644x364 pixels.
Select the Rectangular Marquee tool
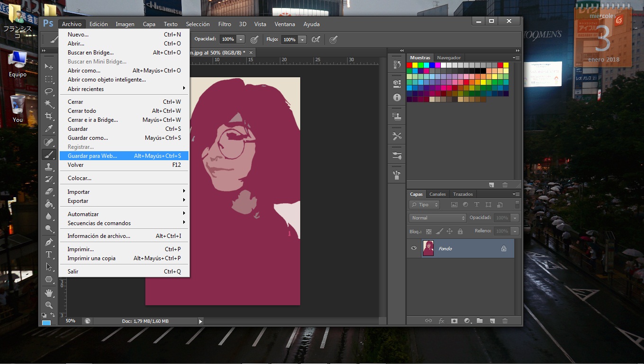49,79
